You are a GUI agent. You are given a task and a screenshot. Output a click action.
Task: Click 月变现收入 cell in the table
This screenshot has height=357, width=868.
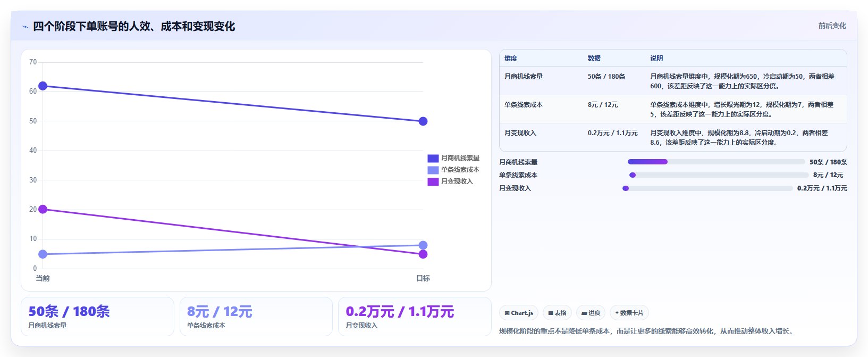coord(520,133)
